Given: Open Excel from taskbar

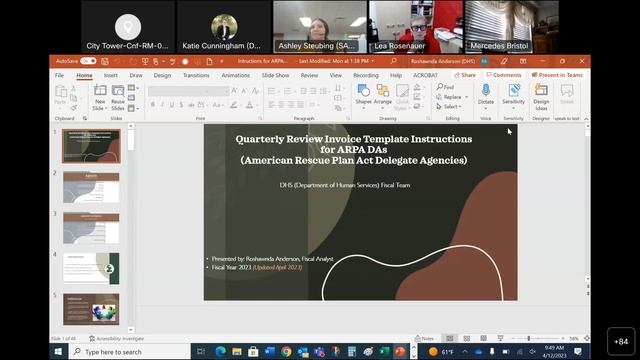Looking at the screenshot, I should (x=384, y=351).
